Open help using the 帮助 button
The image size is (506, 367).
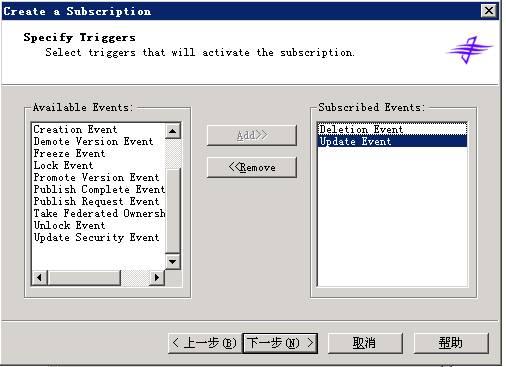point(451,343)
